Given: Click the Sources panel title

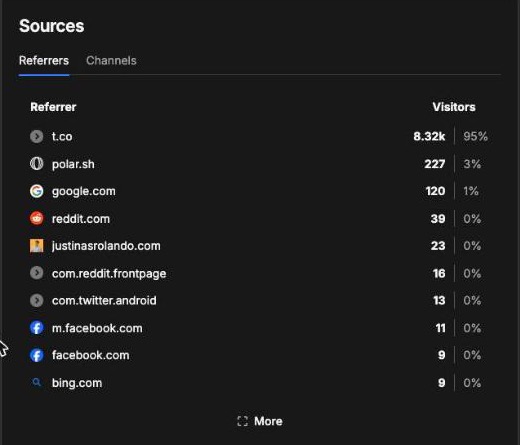Looking at the screenshot, I should point(52,26).
